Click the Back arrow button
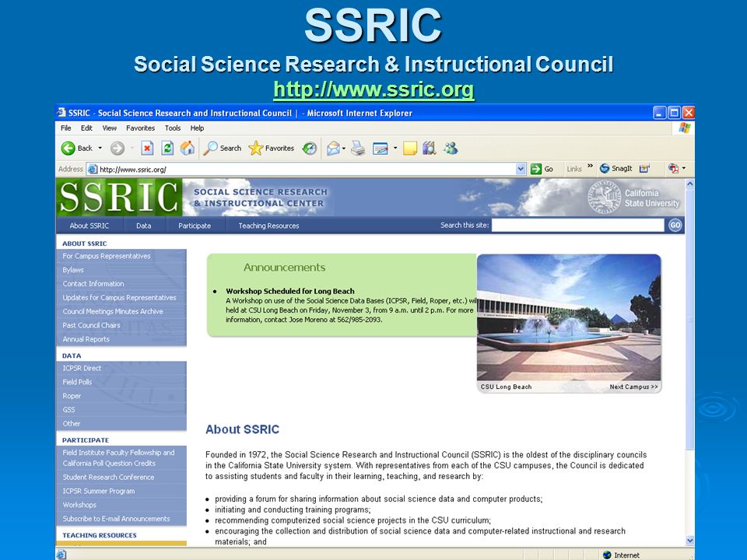The image size is (747, 560). (x=68, y=149)
